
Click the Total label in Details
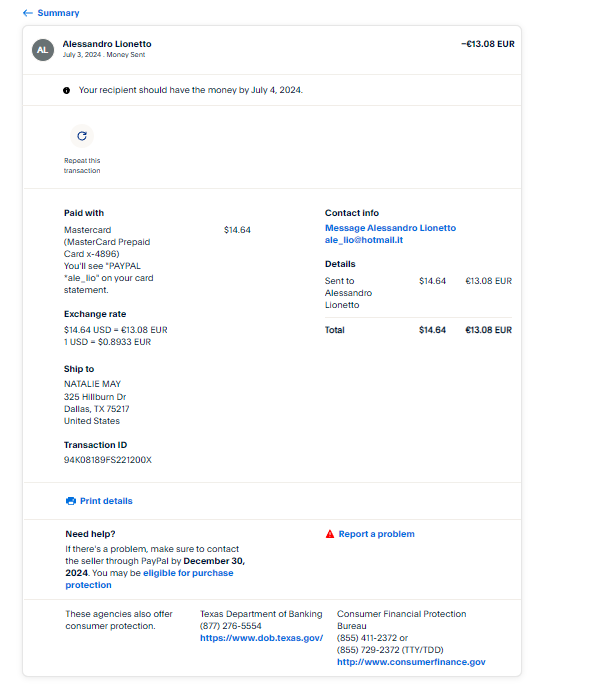click(335, 330)
